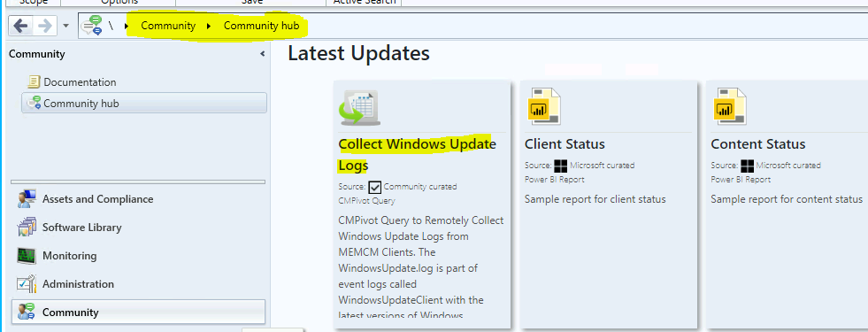
Task: Collapse the Community navigation pane
Action: [x=263, y=54]
